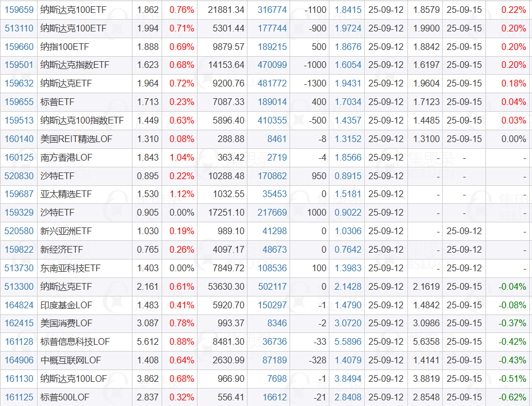532x406 pixels.
Task: Open fund code link 159329
Action: pyautogui.click(x=19, y=212)
